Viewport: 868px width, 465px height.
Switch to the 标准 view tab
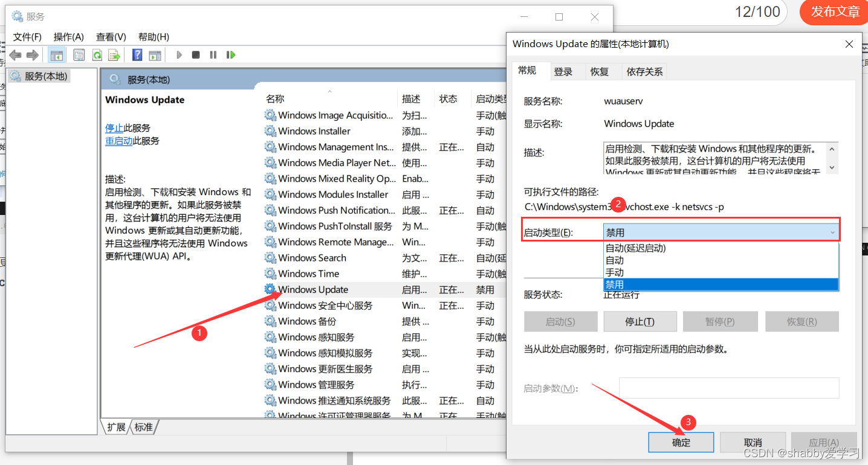tap(143, 427)
